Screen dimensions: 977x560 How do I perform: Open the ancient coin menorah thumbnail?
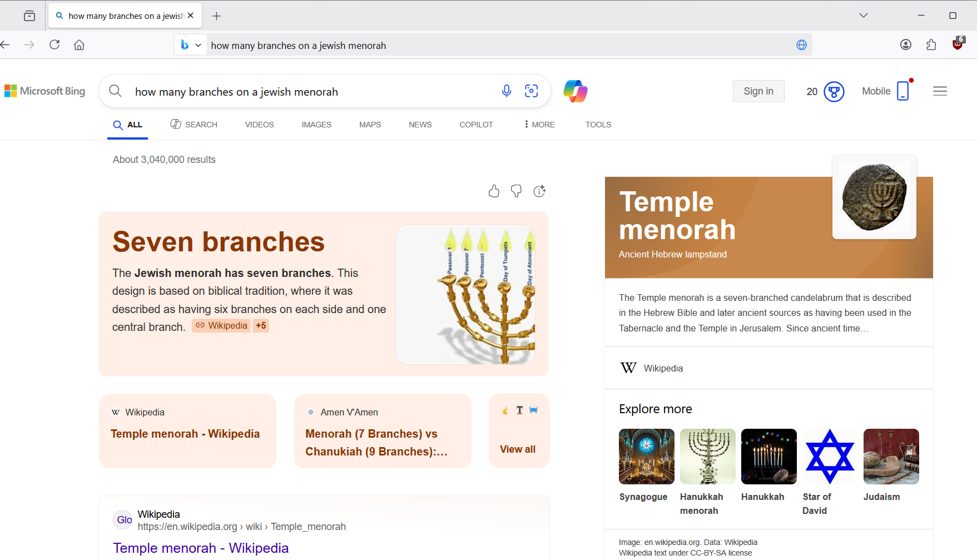[874, 197]
